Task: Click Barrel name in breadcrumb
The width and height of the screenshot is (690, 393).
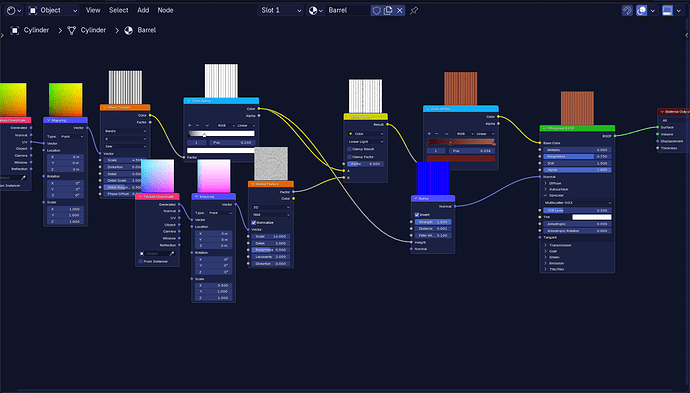Action: (147, 30)
